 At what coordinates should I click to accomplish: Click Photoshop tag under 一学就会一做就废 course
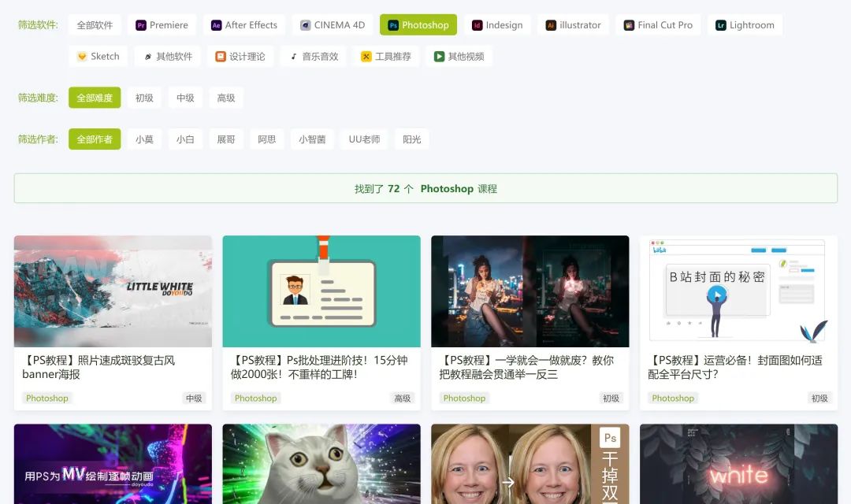(464, 398)
